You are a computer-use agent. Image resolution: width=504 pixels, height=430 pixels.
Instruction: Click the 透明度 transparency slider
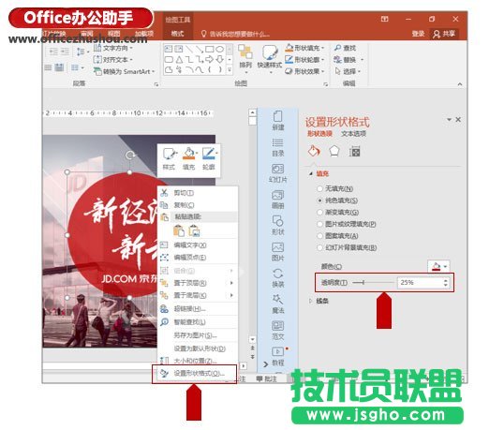click(x=373, y=283)
